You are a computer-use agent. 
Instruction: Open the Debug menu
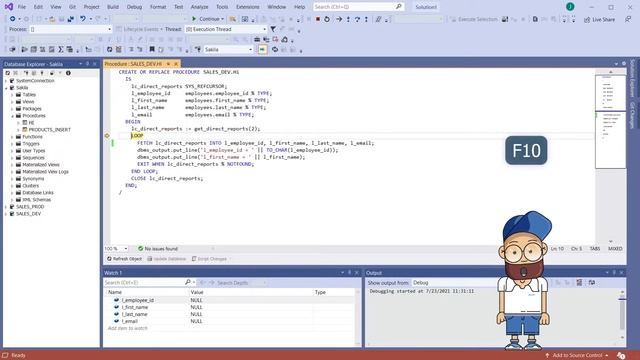[134, 7]
